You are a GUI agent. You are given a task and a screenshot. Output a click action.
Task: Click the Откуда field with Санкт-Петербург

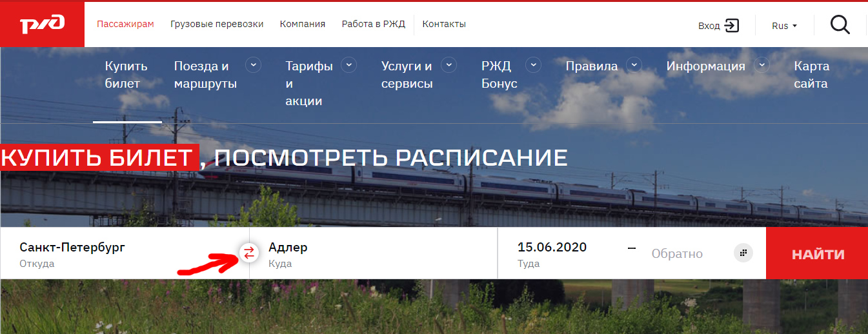(x=125, y=253)
